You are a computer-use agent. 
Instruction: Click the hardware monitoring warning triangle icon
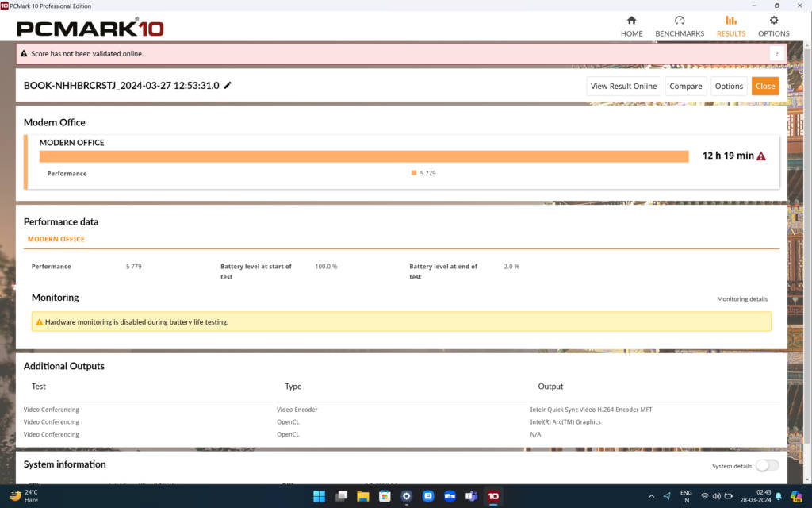click(x=40, y=322)
